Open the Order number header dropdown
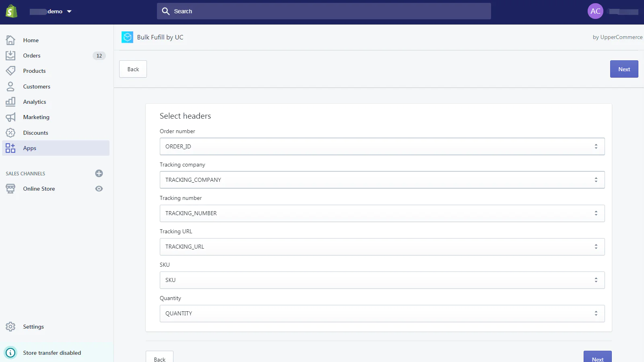 [382, 146]
